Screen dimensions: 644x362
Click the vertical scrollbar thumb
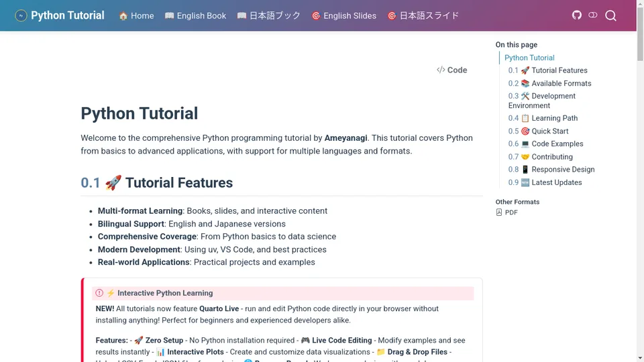click(x=640, y=34)
